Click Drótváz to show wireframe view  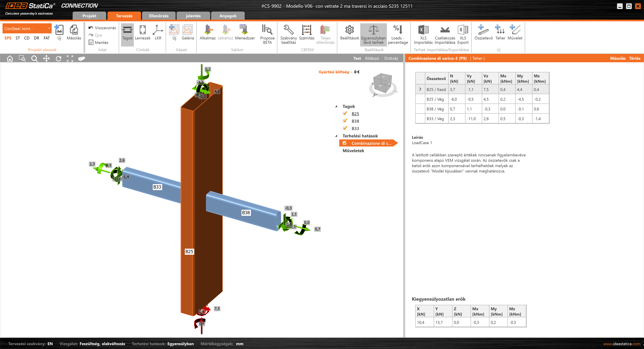click(x=391, y=58)
